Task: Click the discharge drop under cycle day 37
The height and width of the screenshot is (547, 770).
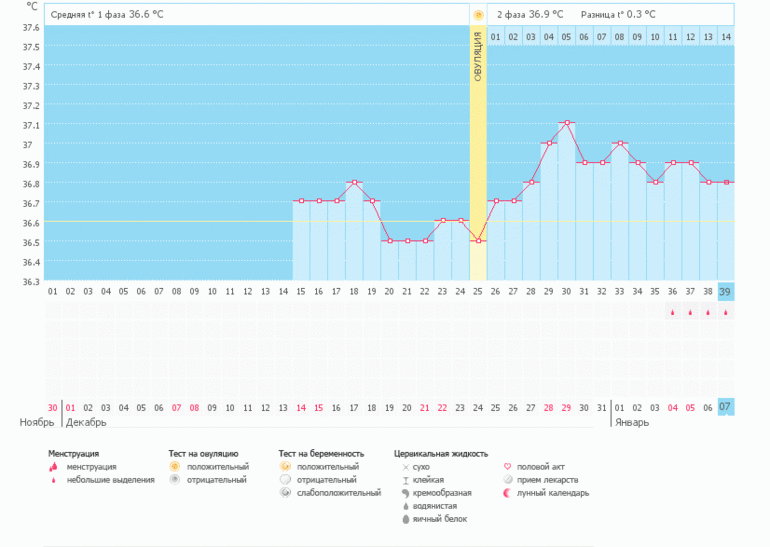Action: click(690, 312)
